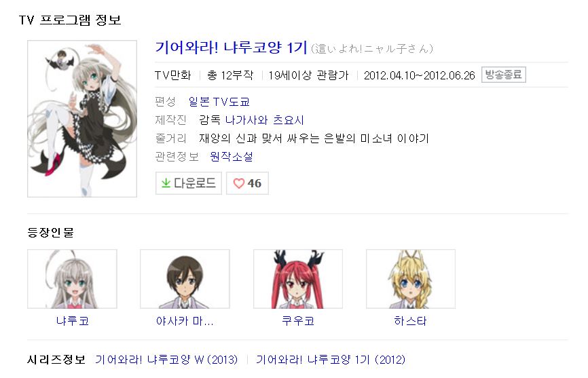Click the like button showing 46
588x378 pixels.
[x=248, y=183]
